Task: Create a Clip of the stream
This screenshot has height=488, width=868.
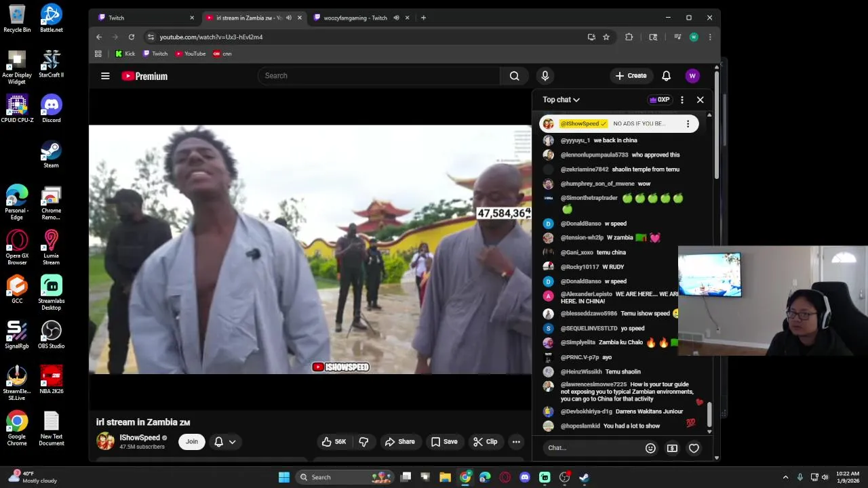Action: pos(485,442)
